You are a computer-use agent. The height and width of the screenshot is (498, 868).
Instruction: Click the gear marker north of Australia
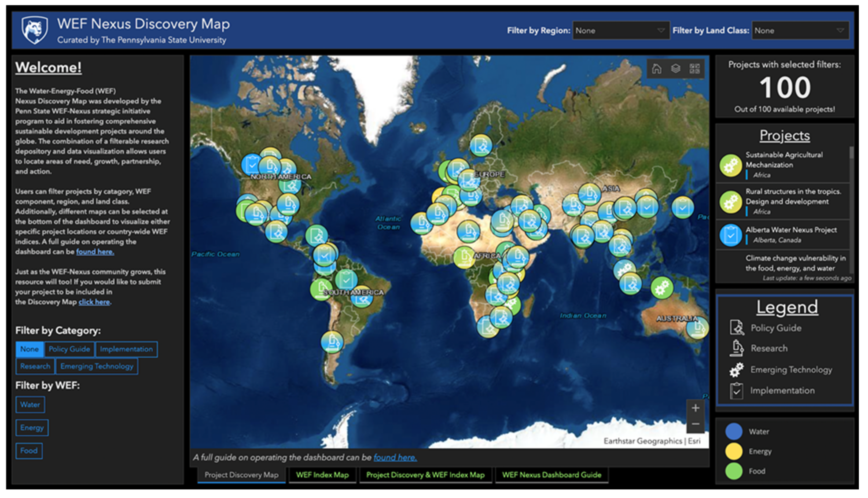(x=662, y=288)
